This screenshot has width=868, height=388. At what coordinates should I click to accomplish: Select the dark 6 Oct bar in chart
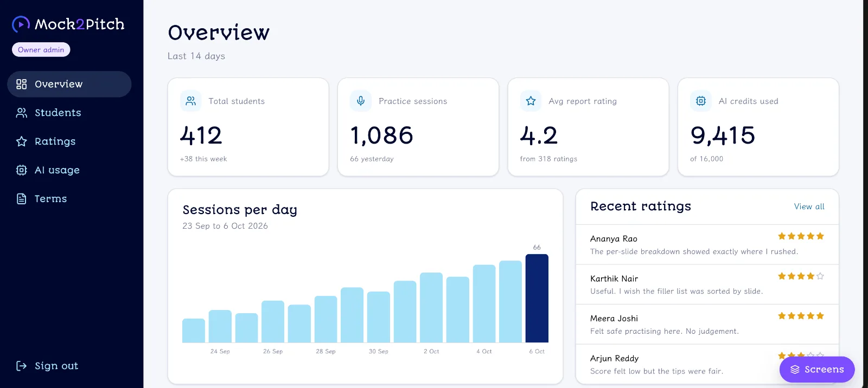tap(537, 298)
